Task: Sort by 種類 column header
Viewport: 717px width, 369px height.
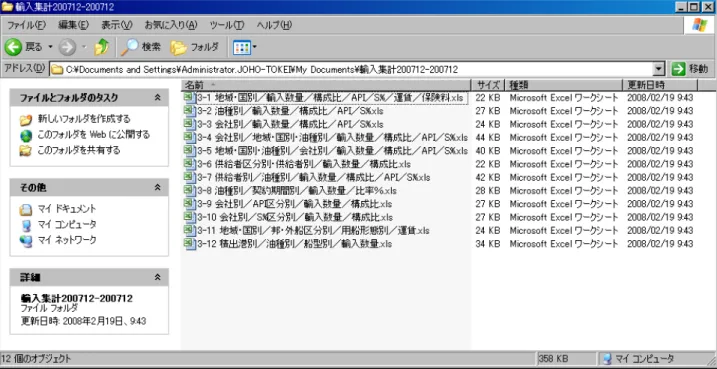Action: pos(563,85)
